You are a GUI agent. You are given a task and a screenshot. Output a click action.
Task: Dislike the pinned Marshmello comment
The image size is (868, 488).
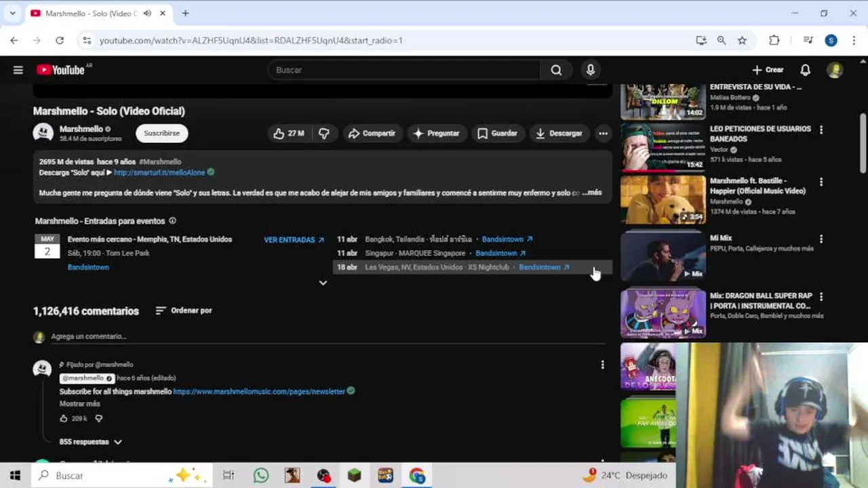click(x=98, y=419)
